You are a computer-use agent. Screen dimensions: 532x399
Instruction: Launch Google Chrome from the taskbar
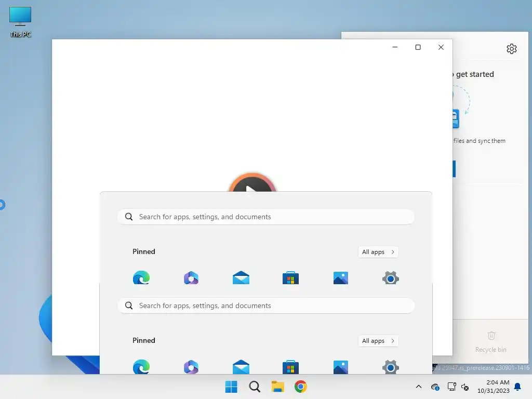(x=301, y=387)
